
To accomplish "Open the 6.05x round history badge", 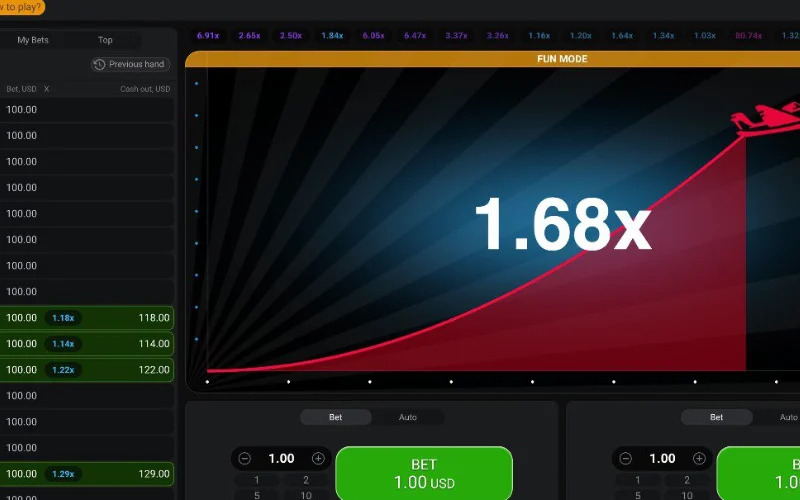I will click(x=373, y=36).
